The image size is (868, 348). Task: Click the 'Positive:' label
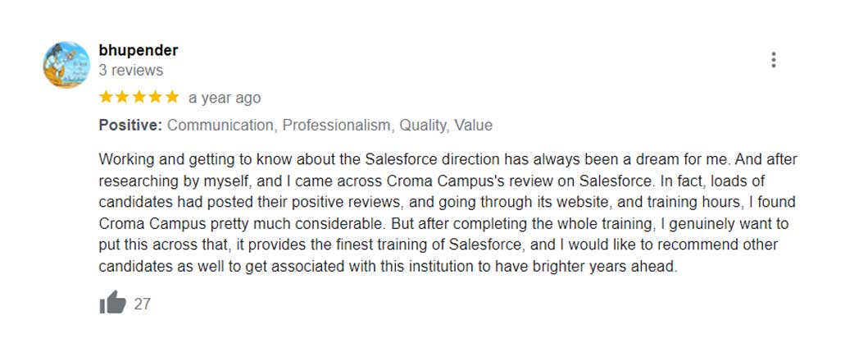point(130,126)
